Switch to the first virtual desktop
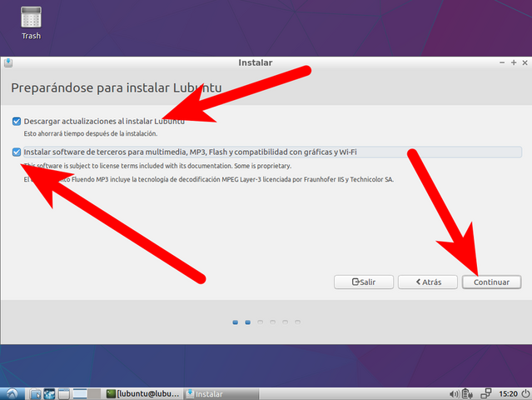The height and width of the screenshot is (400, 532). (80, 394)
